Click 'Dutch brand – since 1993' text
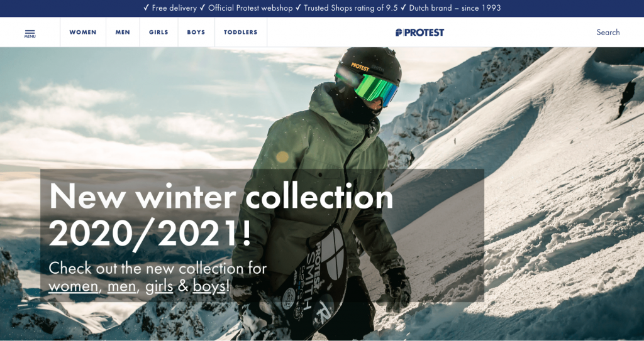The height and width of the screenshot is (341, 644). (450, 8)
